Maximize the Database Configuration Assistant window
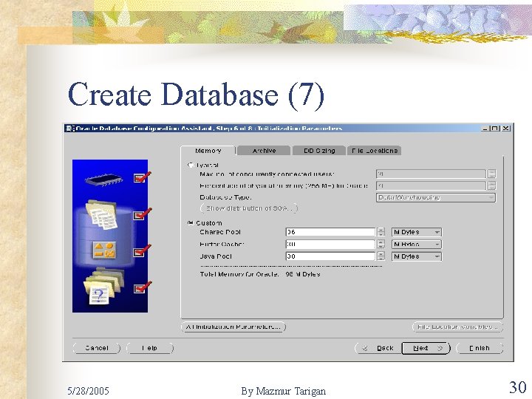 tap(495, 129)
